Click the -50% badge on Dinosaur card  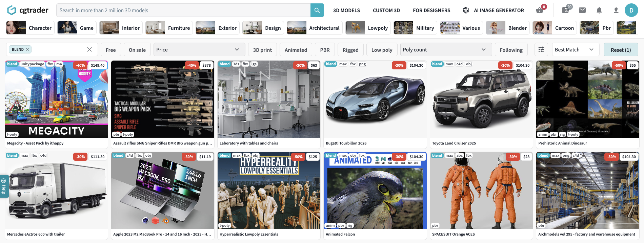tap(619, 65)
